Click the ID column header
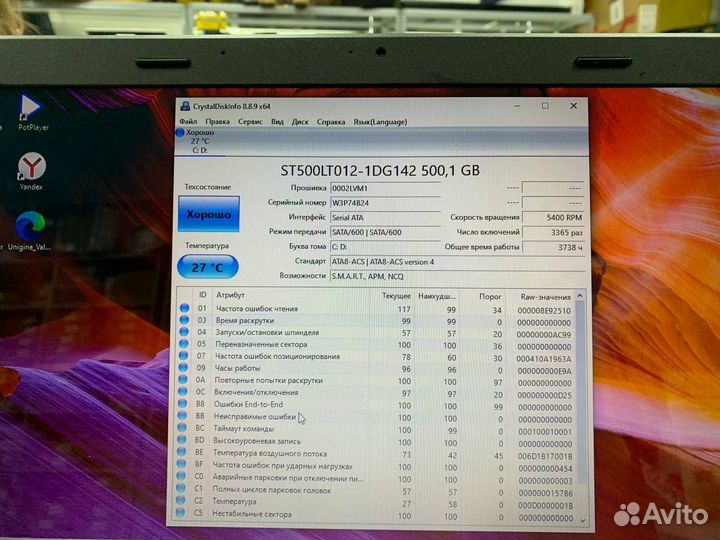This screenshot has width=720, height=540. pos(202,295)
